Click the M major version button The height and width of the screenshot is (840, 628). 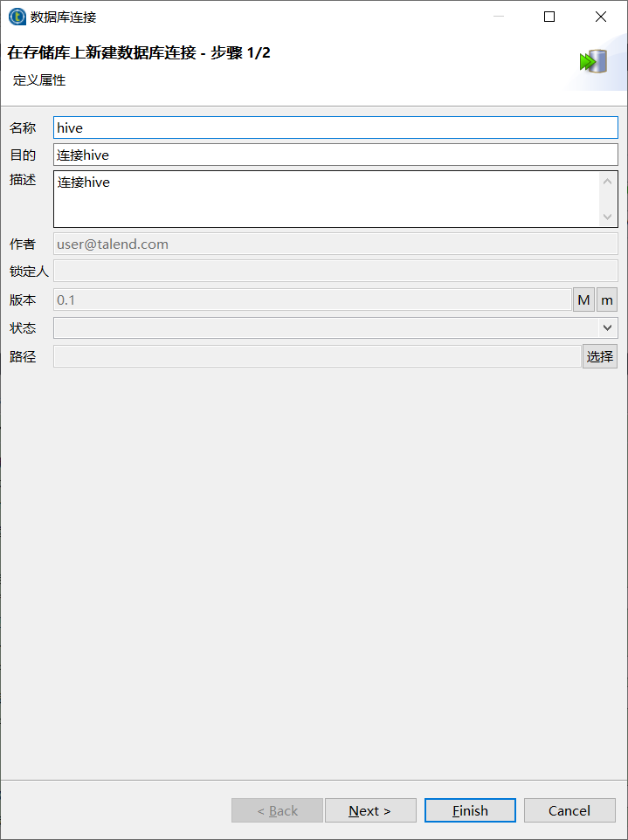click(x=583, y=300)
